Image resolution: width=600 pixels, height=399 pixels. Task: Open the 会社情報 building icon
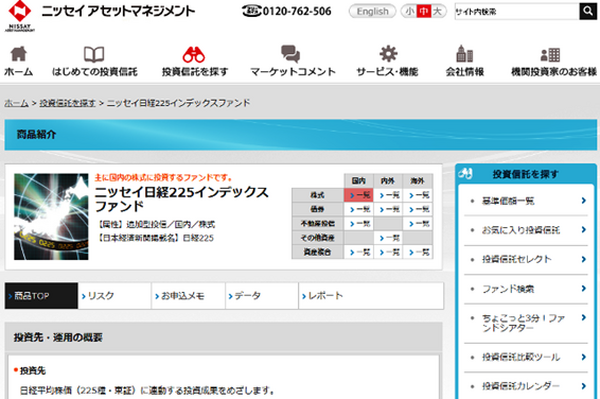(465, 54)
